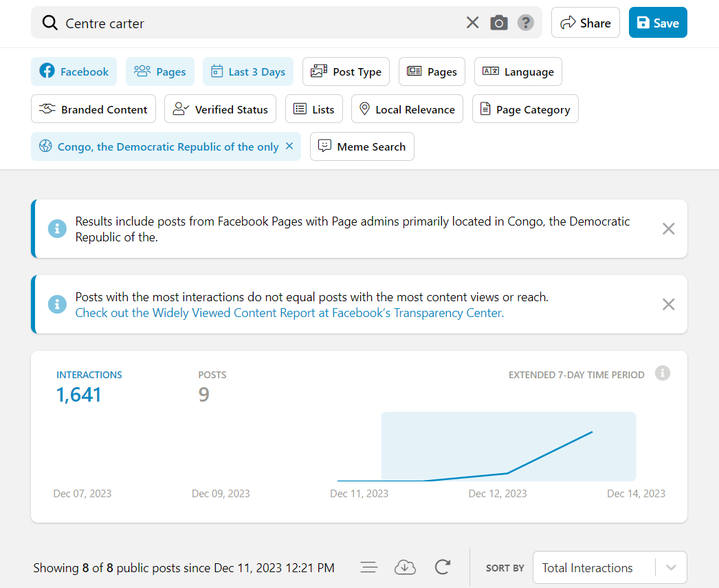719x588 pixels.
Task: Remove the Congo country filter
Action: 289,146
